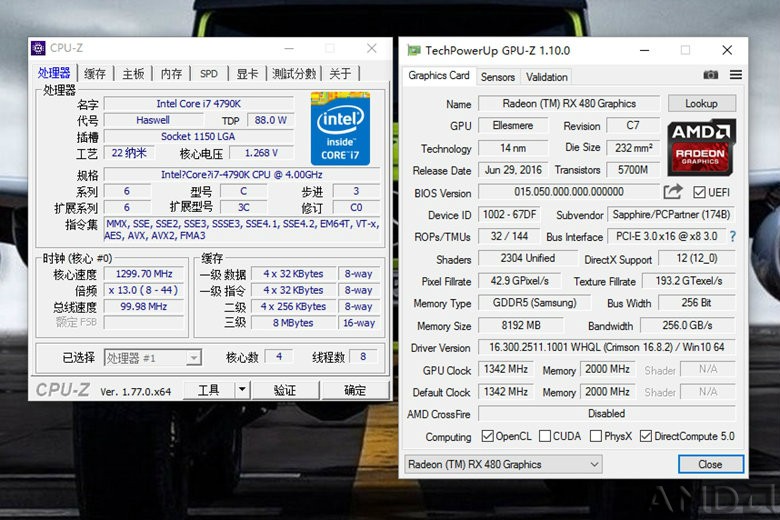Click the 88.0 W TDP value
This screenshot has height=520, width=780.
coord(271,120)
